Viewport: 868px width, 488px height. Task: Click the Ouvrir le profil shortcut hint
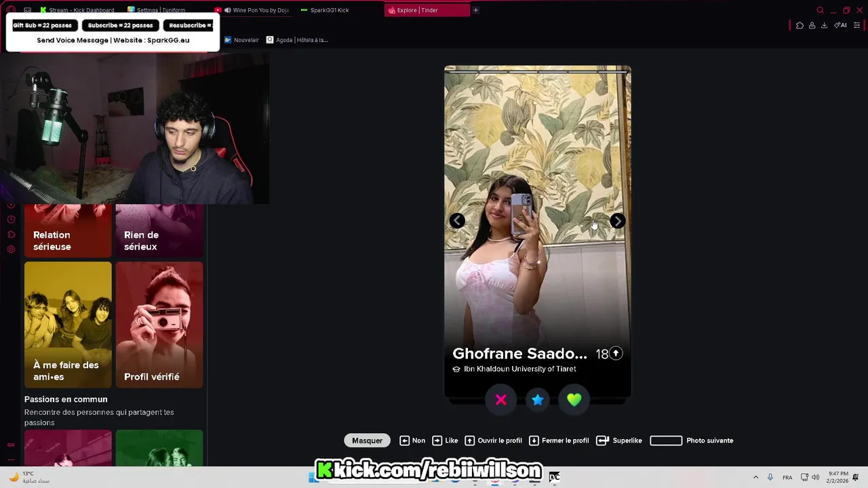pos(493,441)
